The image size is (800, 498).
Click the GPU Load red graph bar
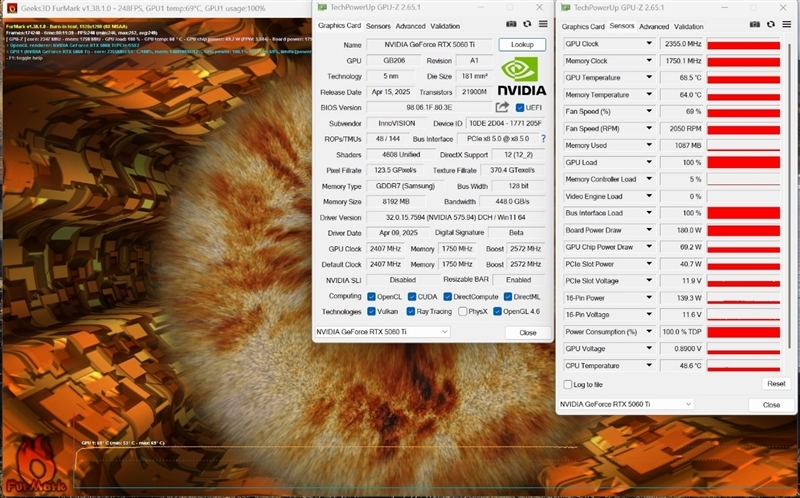pyautogui.click(x=743, y=162)
